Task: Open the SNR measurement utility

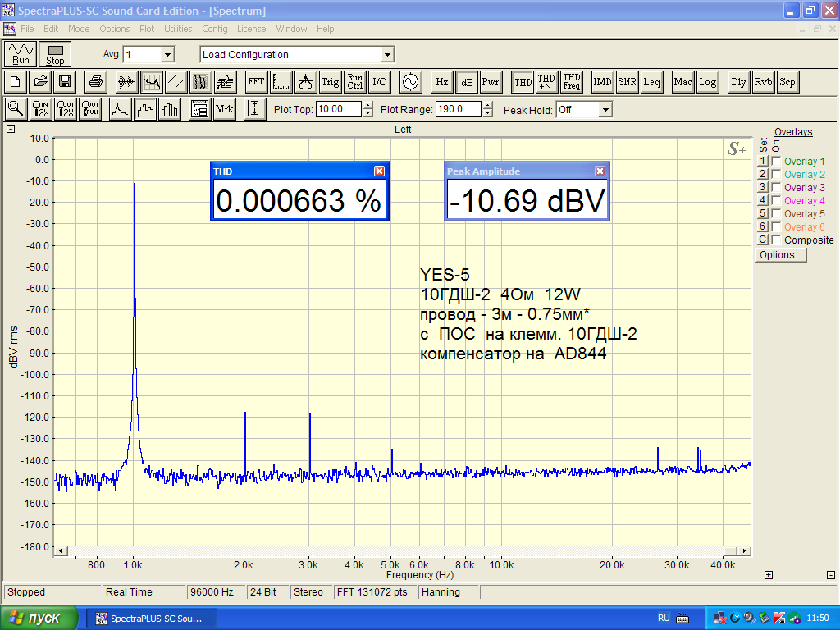Action: [x=627, y=82]
